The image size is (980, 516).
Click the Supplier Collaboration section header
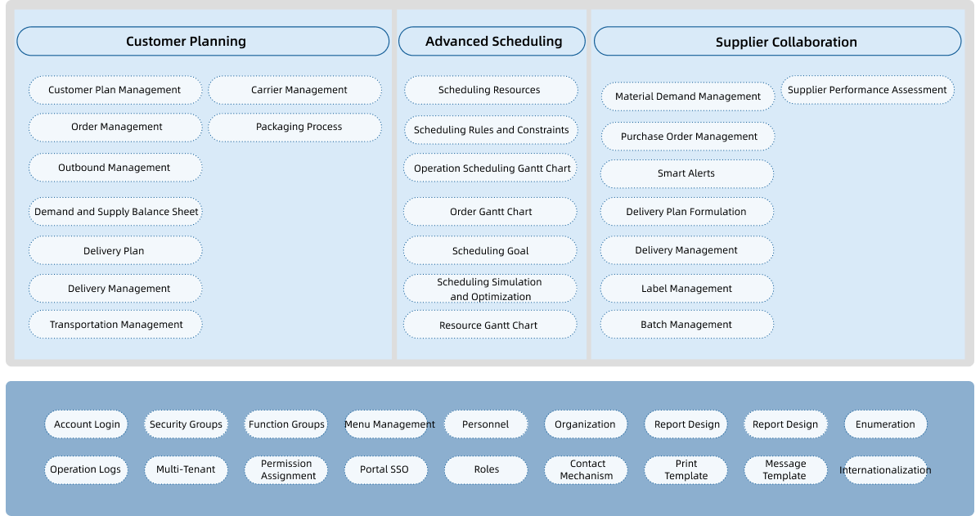pyautogui.click(x=778, y=41)
